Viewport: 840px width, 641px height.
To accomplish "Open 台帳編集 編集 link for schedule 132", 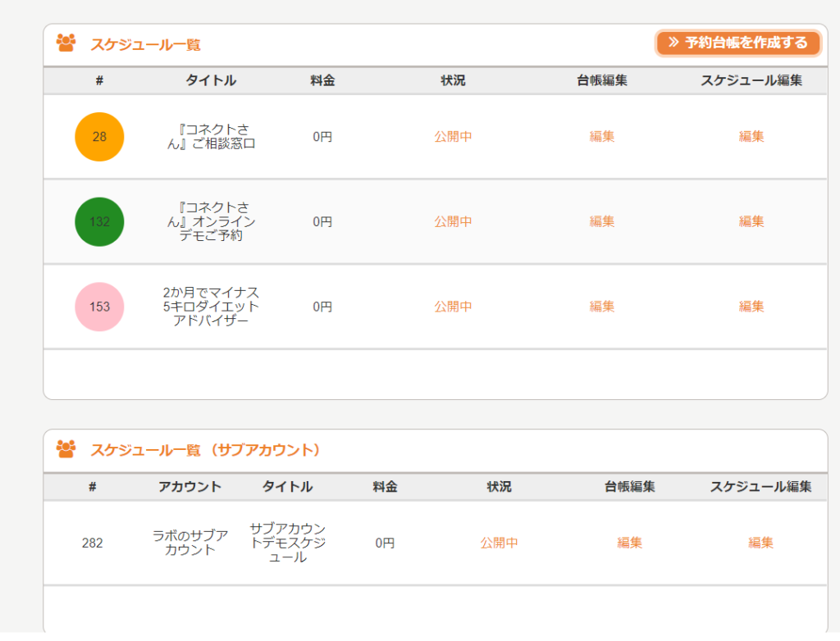I will 602,221.
